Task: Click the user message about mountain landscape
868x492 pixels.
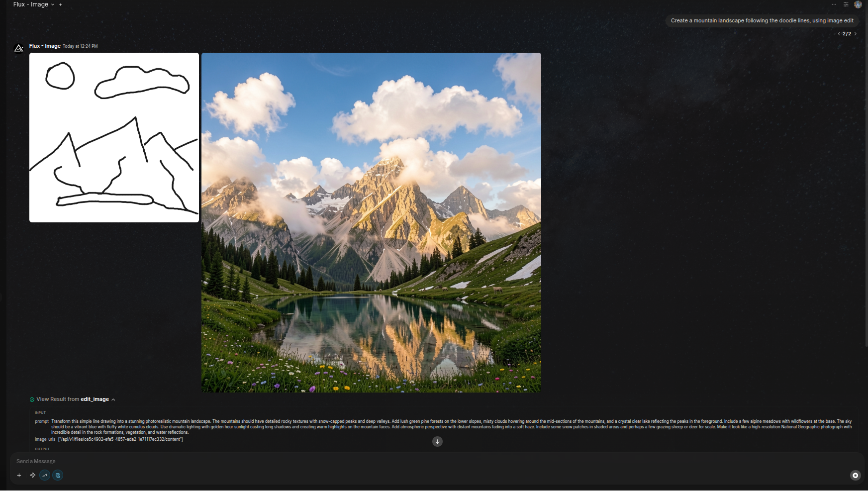Action: click(x=762, y=20)
